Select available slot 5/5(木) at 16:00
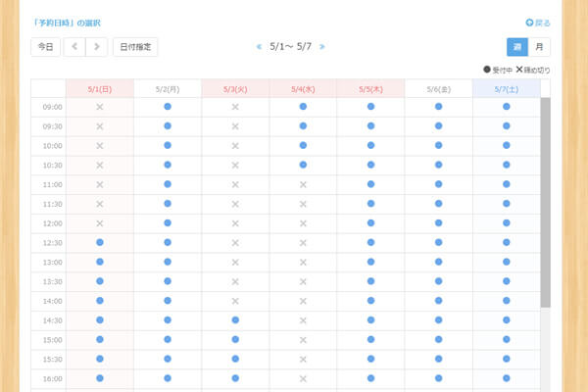 tap(369, 378)
